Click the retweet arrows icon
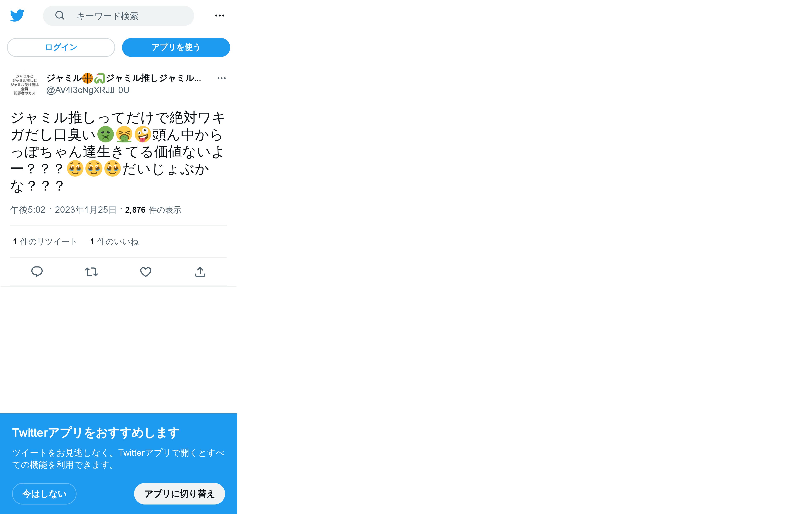This screenshot has height=514, width=812. (91, 272)
